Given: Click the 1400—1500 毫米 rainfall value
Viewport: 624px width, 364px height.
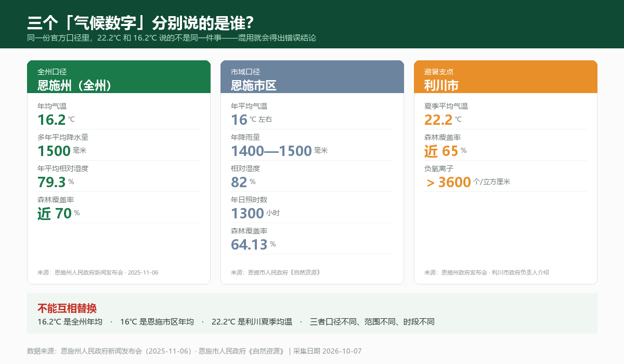Looking at the screenshot, I should [279, 151].
